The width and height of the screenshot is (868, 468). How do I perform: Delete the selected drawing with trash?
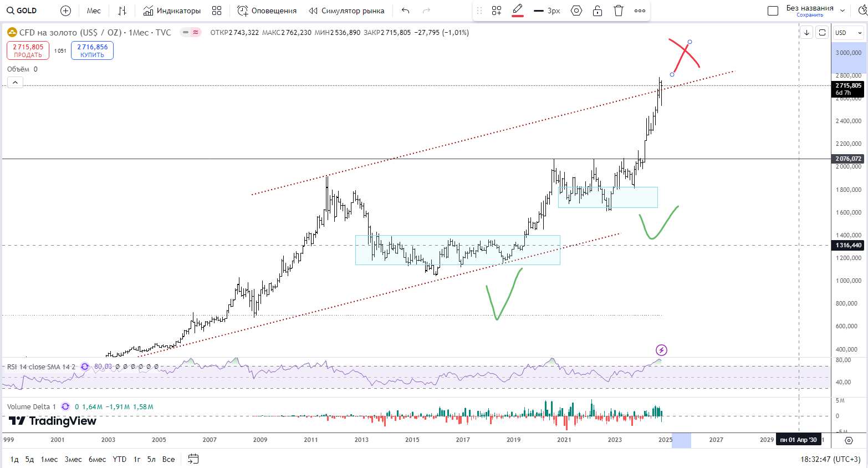[x=619, y=11]
